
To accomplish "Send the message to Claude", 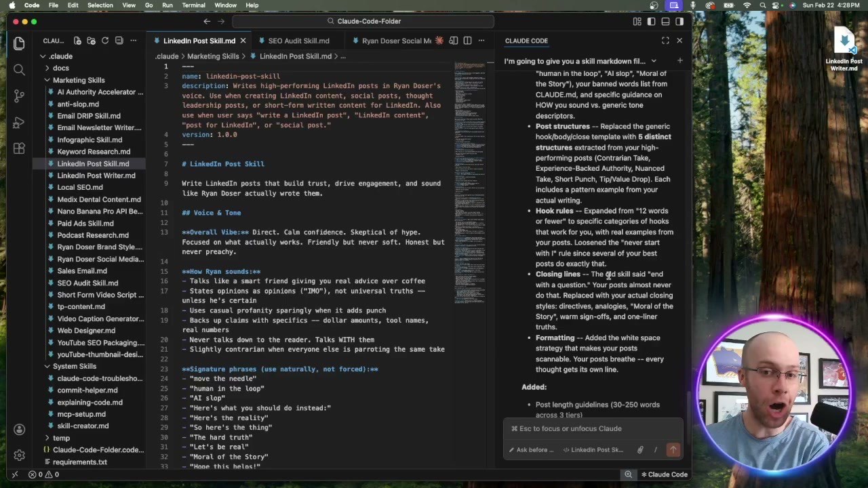I will tap(673, 449).
